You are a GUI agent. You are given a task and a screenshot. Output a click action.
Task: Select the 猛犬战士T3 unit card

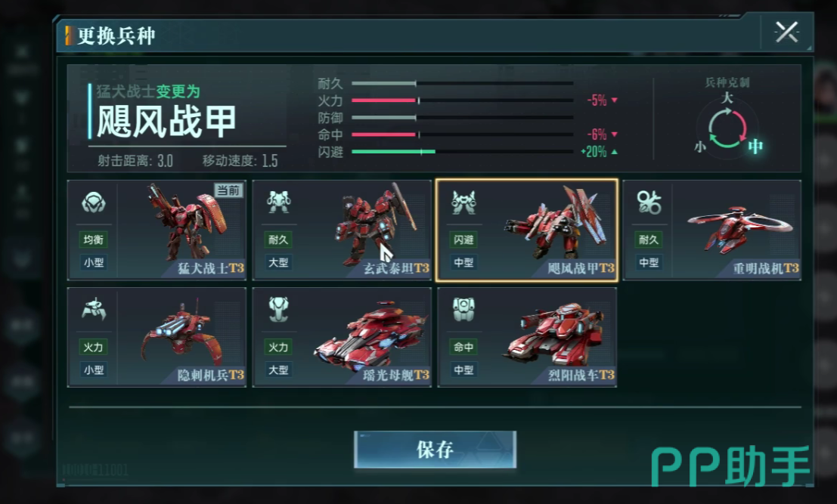(157, 230)
